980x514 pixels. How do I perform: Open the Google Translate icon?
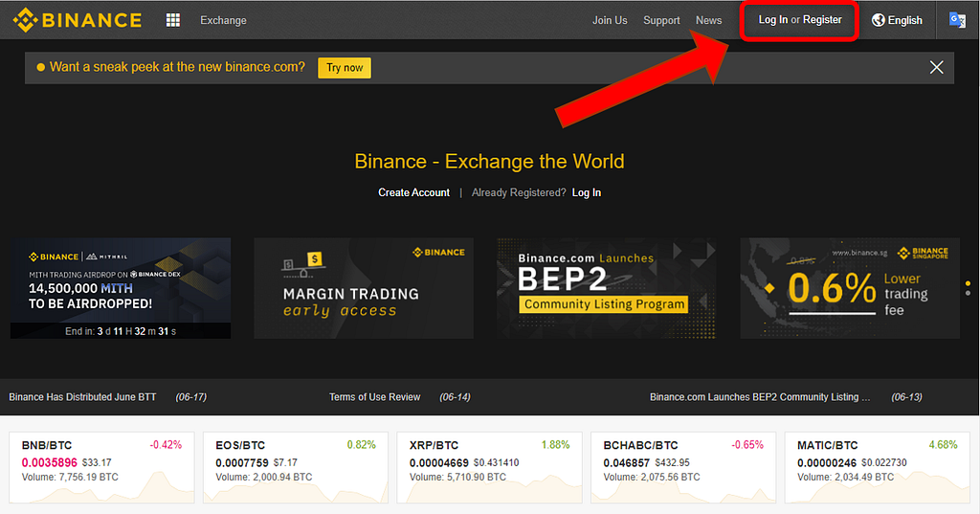pyautogui.click(x=957, y=20)
